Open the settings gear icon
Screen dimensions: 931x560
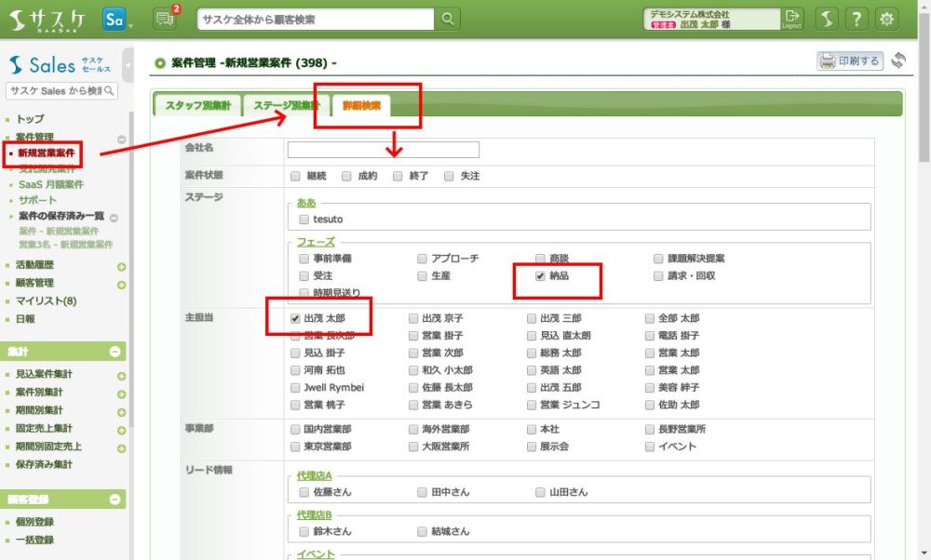pos(887,19)
